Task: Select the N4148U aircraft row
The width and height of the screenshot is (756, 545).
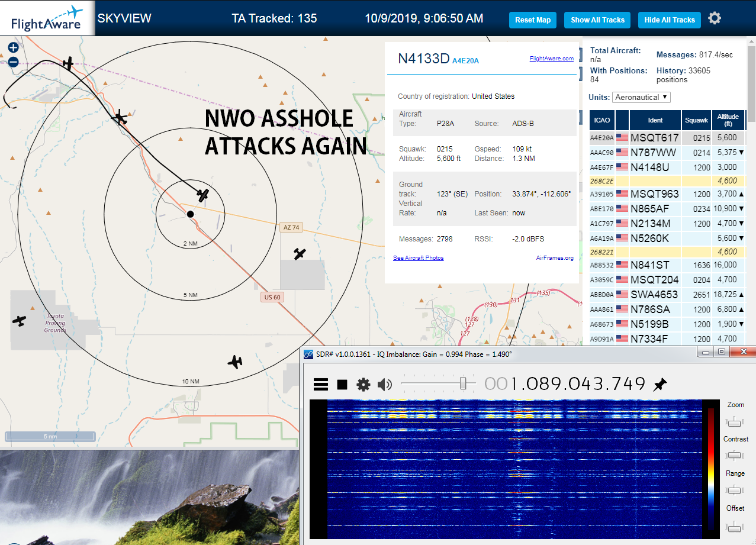Action: coord(667,167)
